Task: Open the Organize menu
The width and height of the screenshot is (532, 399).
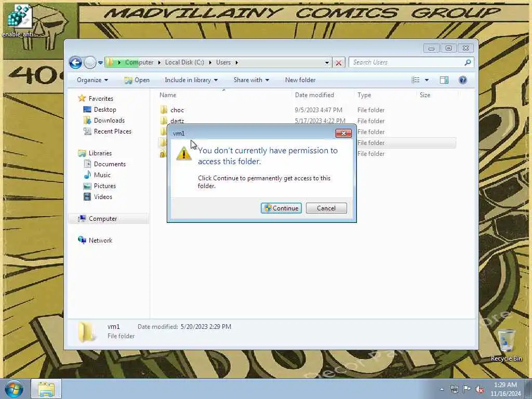Action: [92, 80]
